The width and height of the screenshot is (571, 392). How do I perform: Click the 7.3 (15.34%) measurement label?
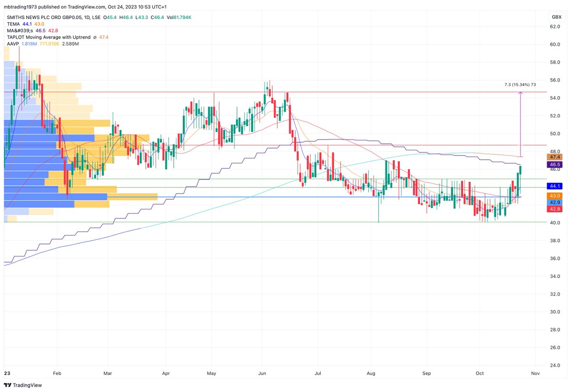pos(519,84)
